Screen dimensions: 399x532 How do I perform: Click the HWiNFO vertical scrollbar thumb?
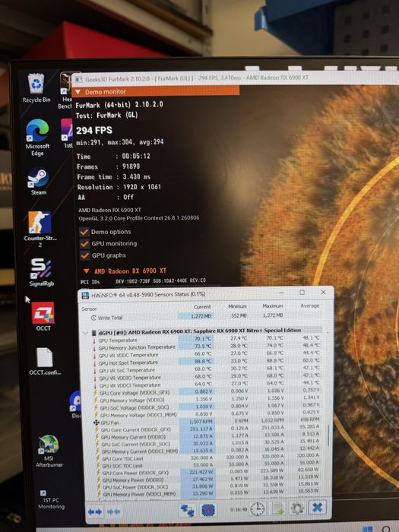tap(328, 435)
